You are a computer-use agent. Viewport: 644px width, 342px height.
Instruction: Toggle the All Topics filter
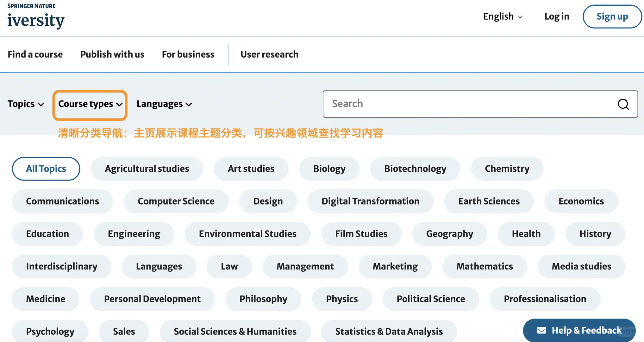(46, 168)
